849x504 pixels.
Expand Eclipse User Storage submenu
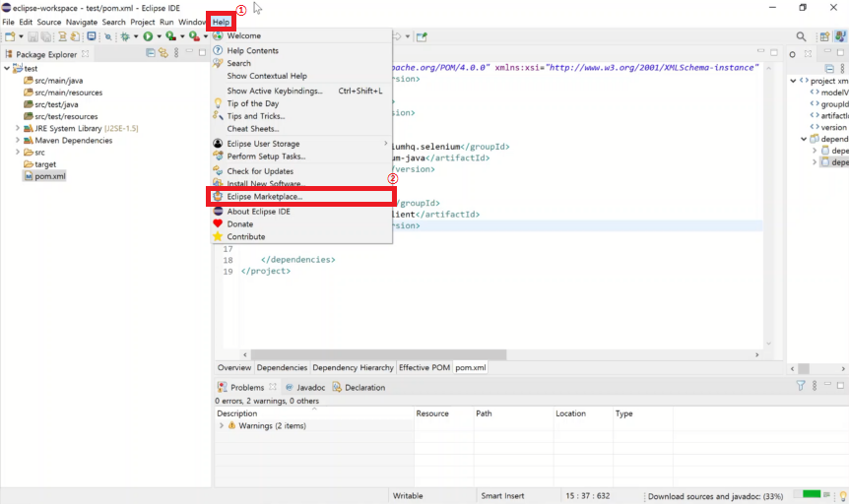point(301,144)
